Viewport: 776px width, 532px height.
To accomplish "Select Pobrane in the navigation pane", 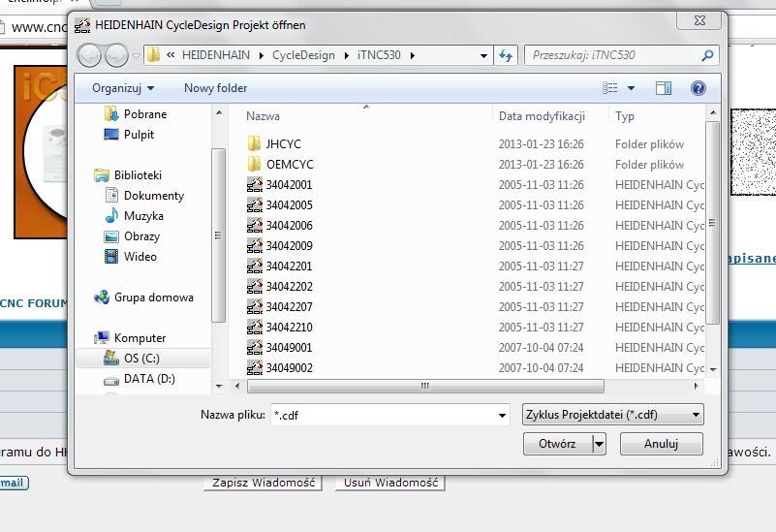I will point(136,114).
